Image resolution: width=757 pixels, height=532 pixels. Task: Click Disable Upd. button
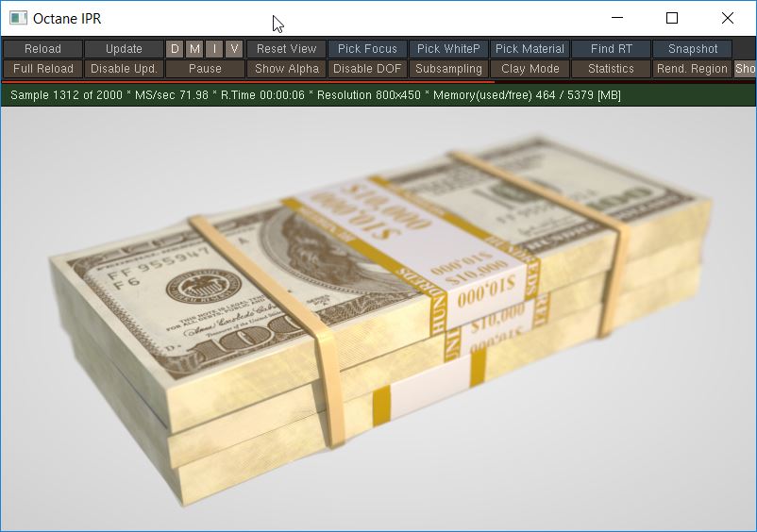point(124,69)
